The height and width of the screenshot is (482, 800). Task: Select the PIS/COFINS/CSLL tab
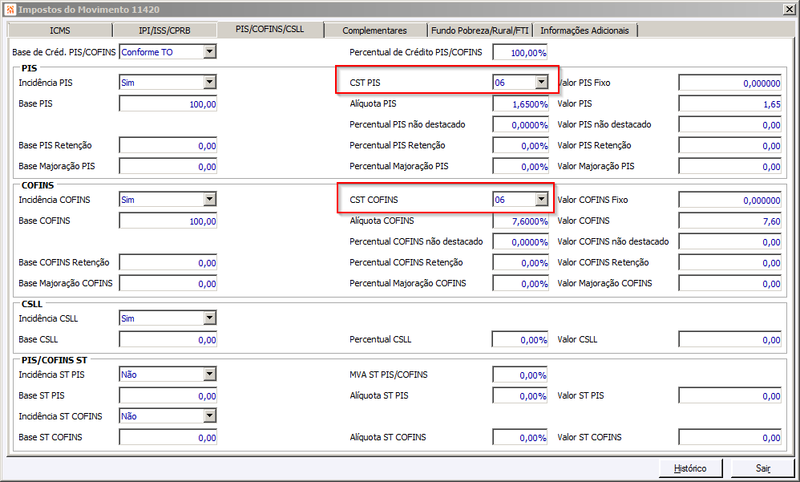coord(270,29)
